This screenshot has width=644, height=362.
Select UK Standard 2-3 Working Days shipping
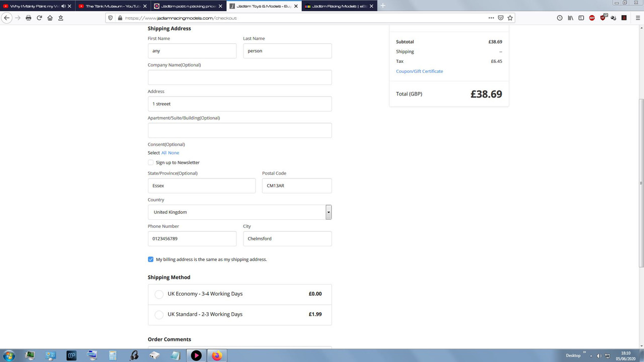(x=159, y=315)
